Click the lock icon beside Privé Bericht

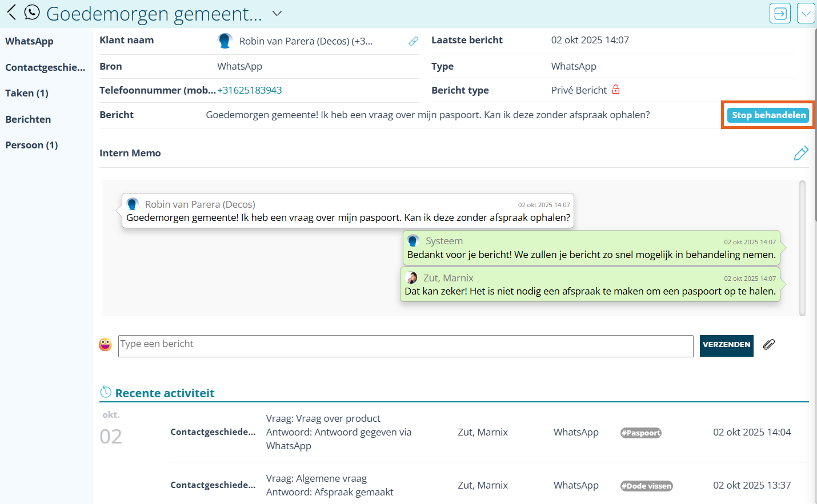pos(616,90)
